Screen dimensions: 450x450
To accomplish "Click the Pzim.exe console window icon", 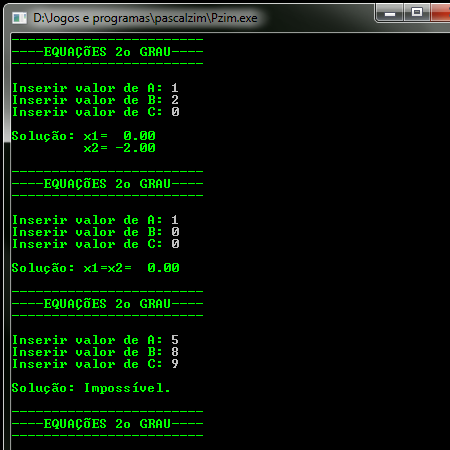I will click(x=19, y=18).
